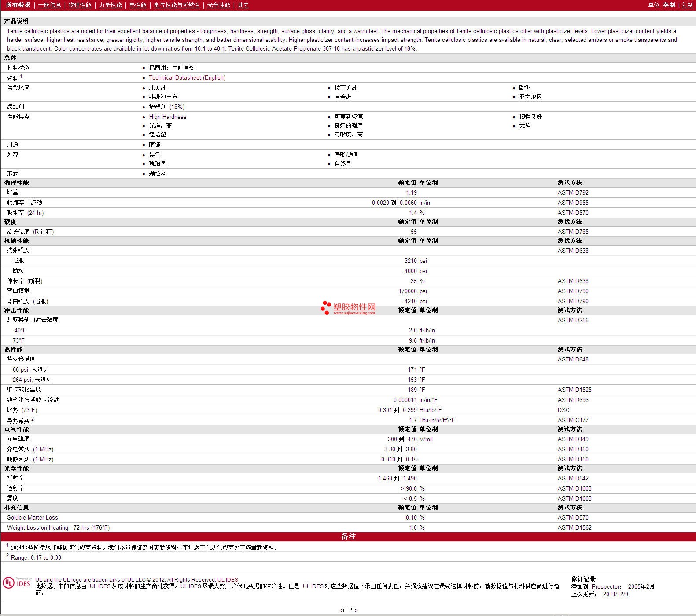Click the red 备注 section header
This screenshot has width=696, height=616.
[348, 536]
